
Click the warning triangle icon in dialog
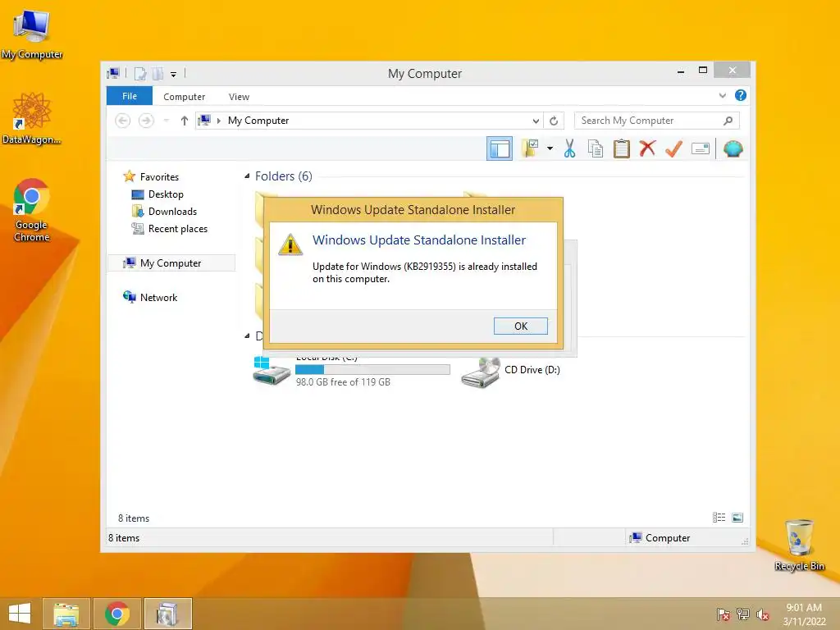(x=290, y=244)
